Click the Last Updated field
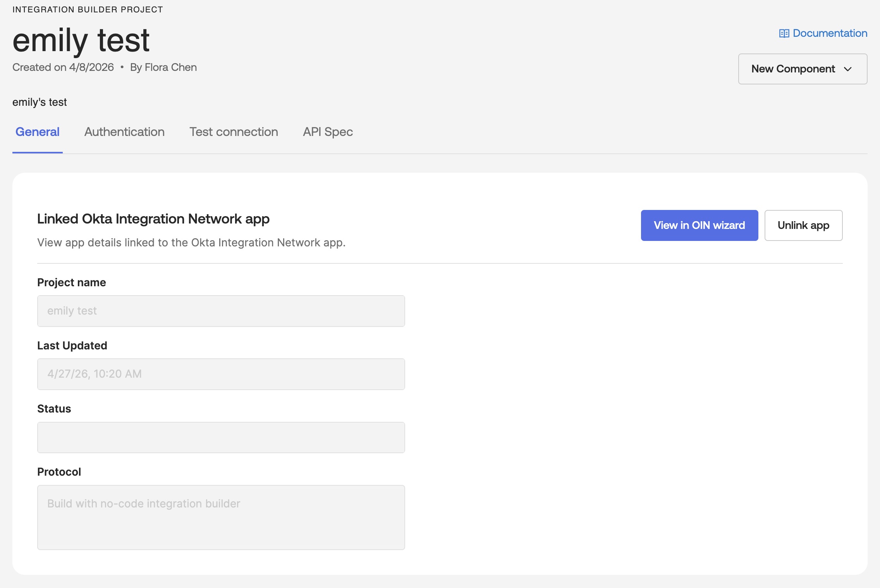This screenshot has height=588, width=880. pyautogui.click(x=221, y=374)
